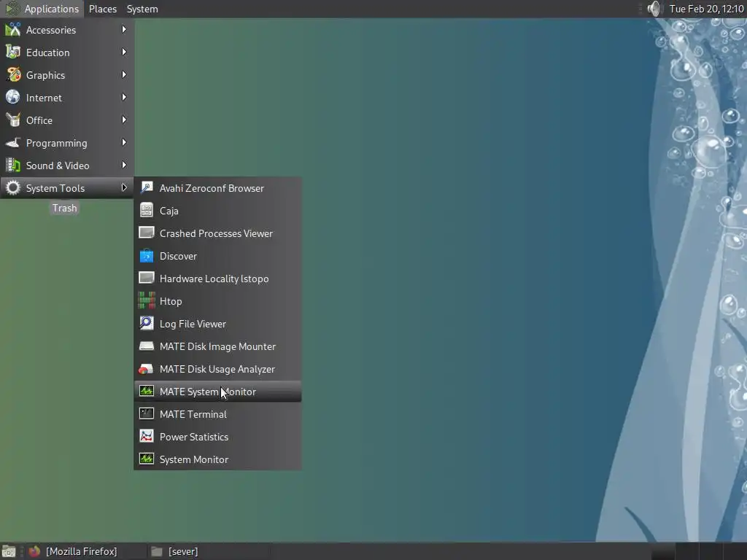Click the MATE Disk Image Mounter label

tap(217, 346)
